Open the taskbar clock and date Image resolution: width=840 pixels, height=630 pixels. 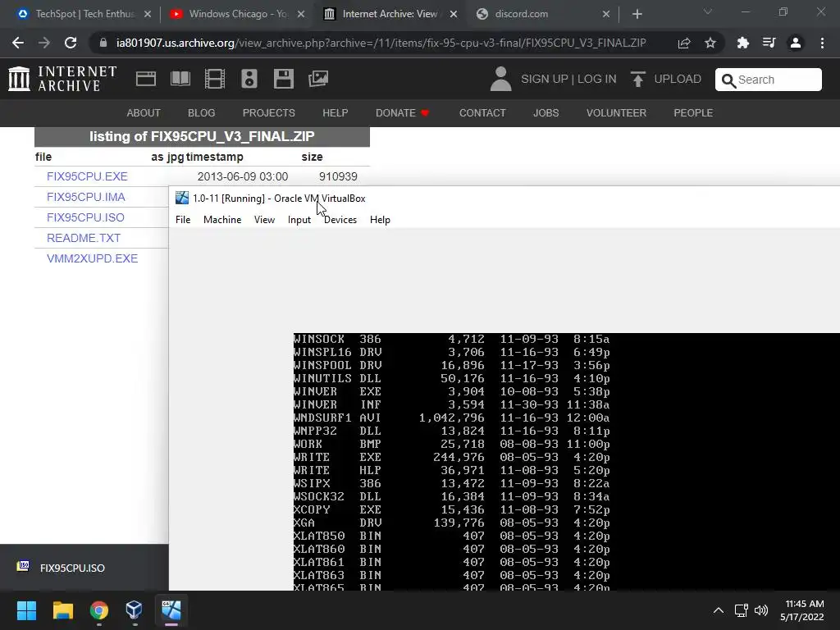(802, 610)
